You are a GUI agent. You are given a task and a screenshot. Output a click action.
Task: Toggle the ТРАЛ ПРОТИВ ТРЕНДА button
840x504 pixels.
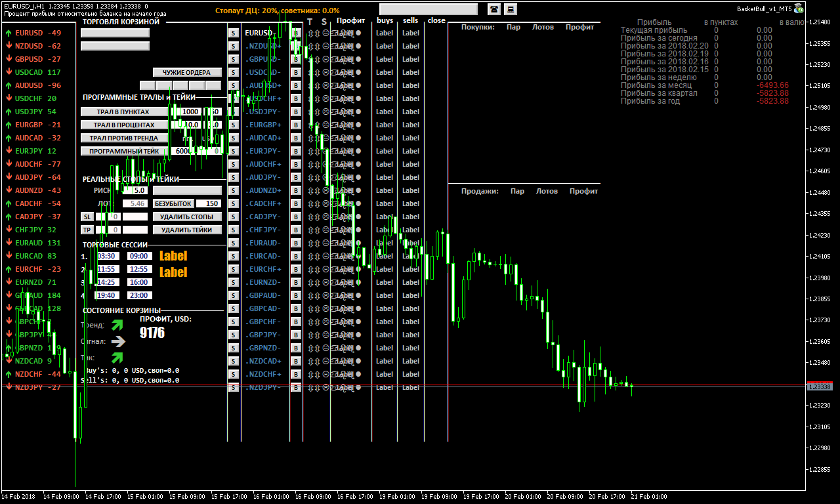pos(123,138)
